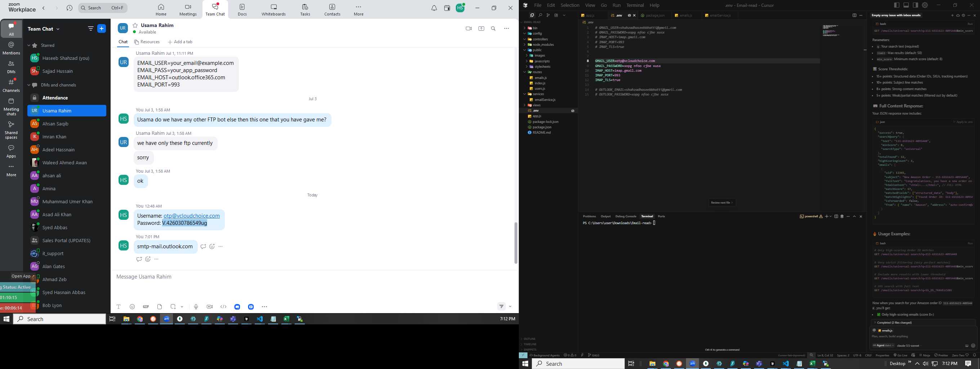Expand Completed (2 files changed) section

pyautogui.click(x=923, y=322)
